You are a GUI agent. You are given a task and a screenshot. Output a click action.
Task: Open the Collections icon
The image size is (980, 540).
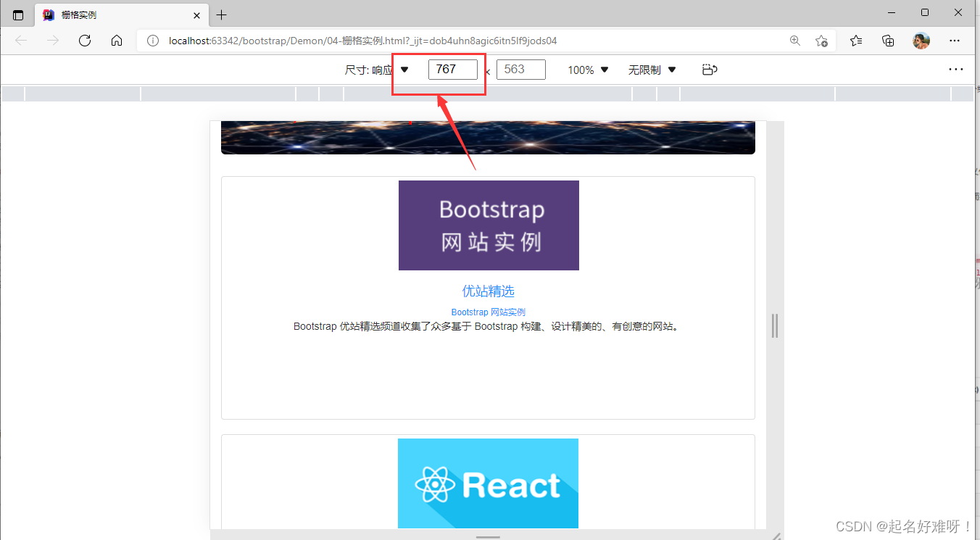tap(888, 41)
